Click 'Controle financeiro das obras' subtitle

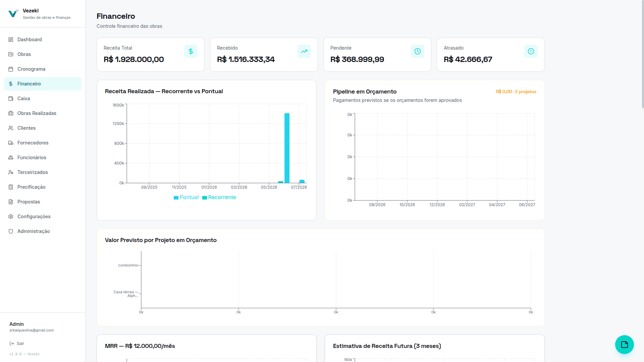coord(129,26)
